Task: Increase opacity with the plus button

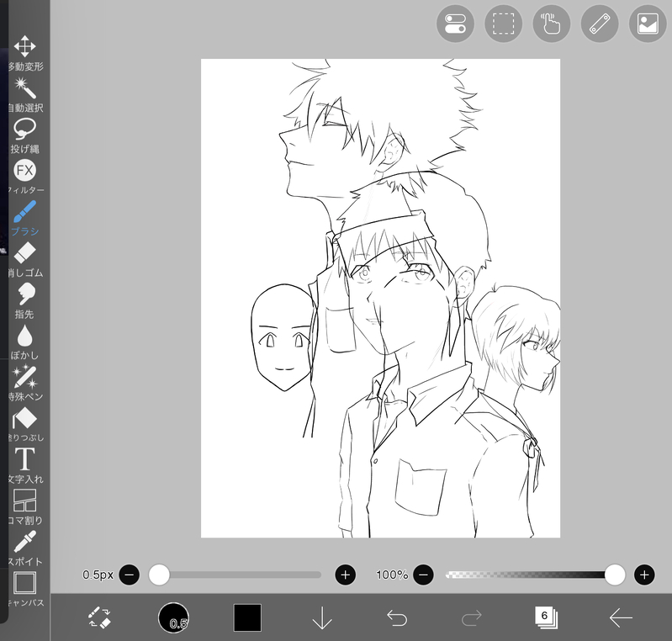Action: 644,575
